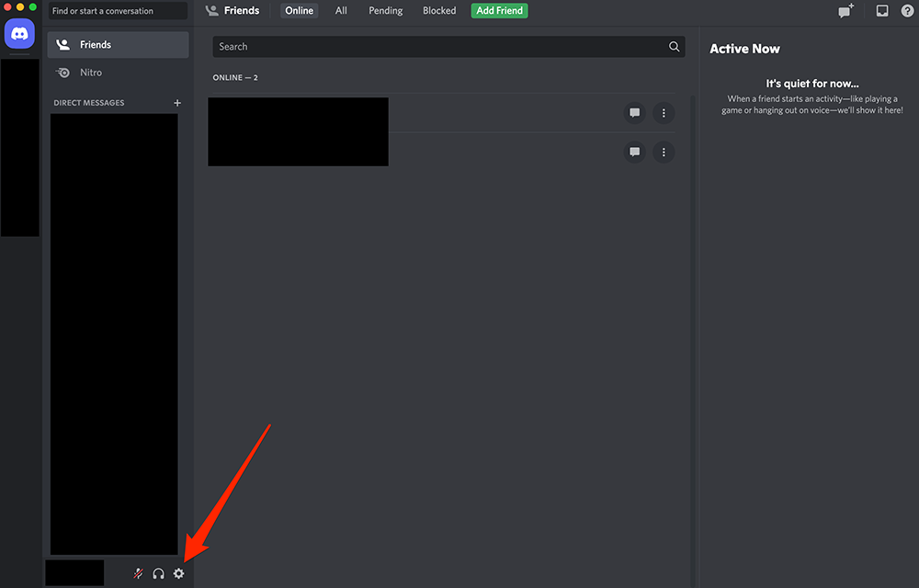Click the friends Search field
The image size is (919, 588).
click(x=441, y=47)
